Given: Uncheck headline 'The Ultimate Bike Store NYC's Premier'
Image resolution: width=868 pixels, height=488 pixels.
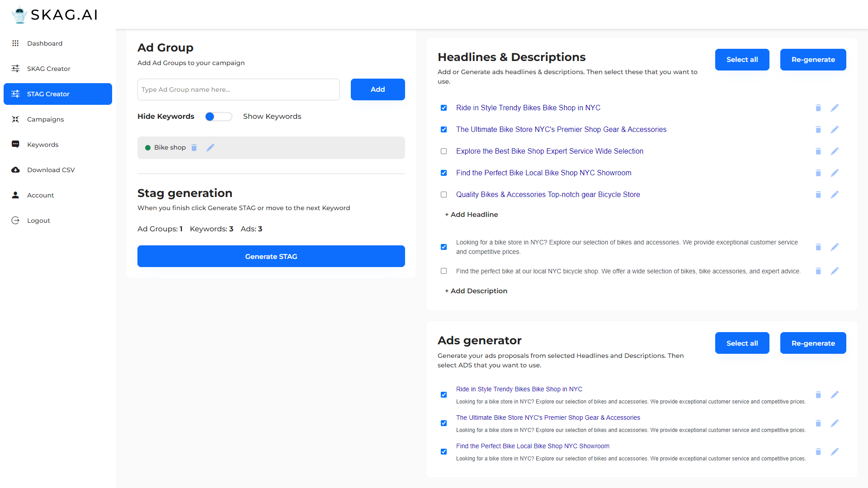Looking at the screenshot, I should pyautogui.click(x=443, y=130).
